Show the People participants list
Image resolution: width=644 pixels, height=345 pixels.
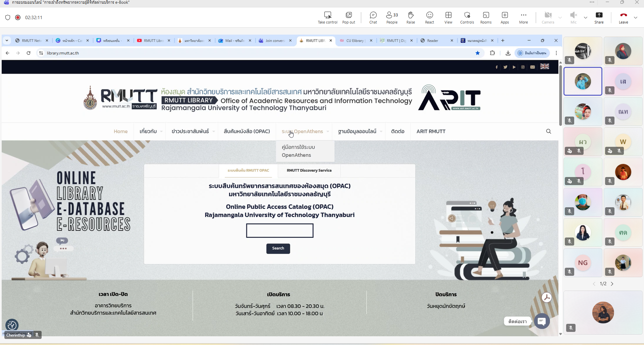(392, 17)
